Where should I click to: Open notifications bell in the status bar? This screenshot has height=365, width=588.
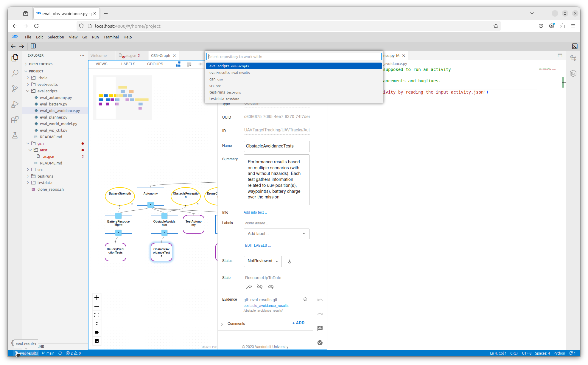pyautogui.click(x=573, y=353)
